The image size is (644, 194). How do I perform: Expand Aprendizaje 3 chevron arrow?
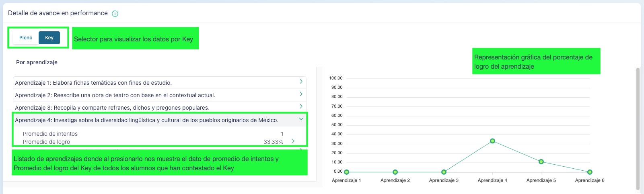[x=301, y=106]
